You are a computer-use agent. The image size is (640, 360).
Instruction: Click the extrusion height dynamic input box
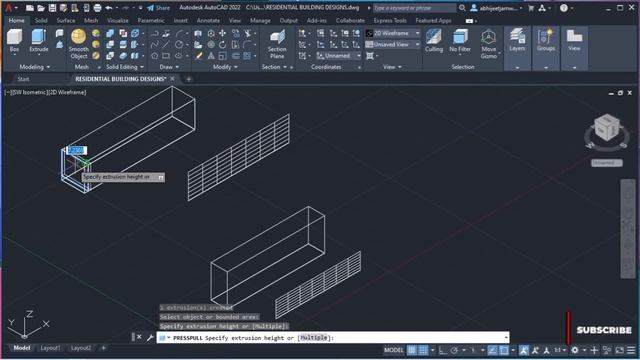click(76, 150)
